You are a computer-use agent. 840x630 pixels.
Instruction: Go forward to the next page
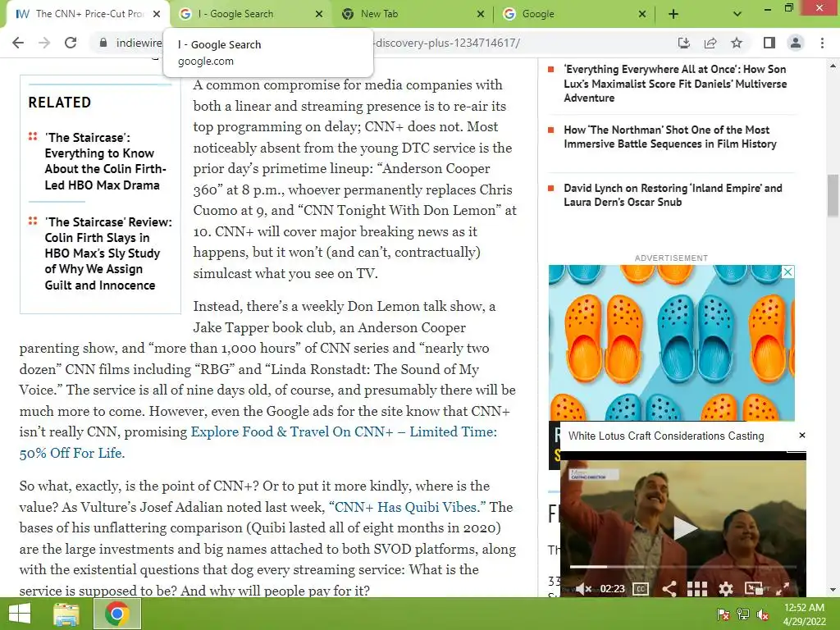tap(44, 43)
